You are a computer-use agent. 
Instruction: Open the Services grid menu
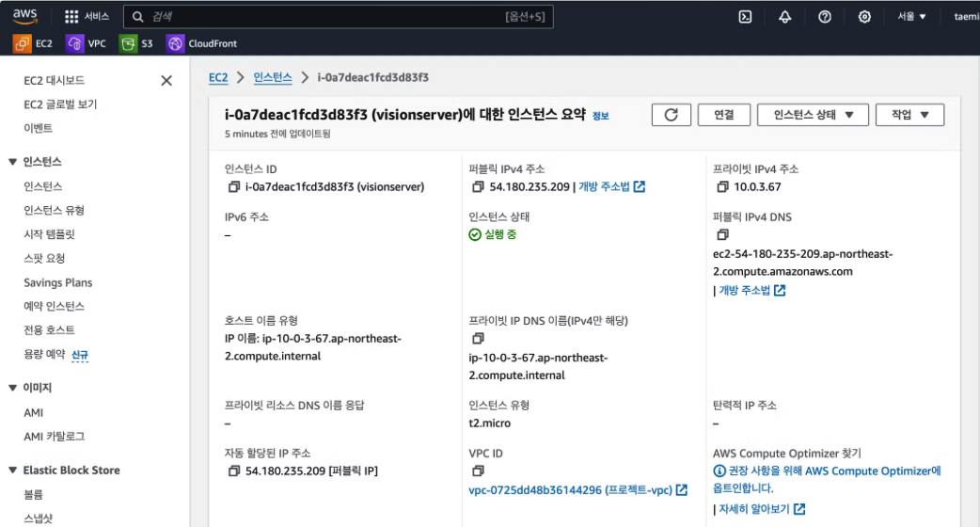tap(87, 17)
